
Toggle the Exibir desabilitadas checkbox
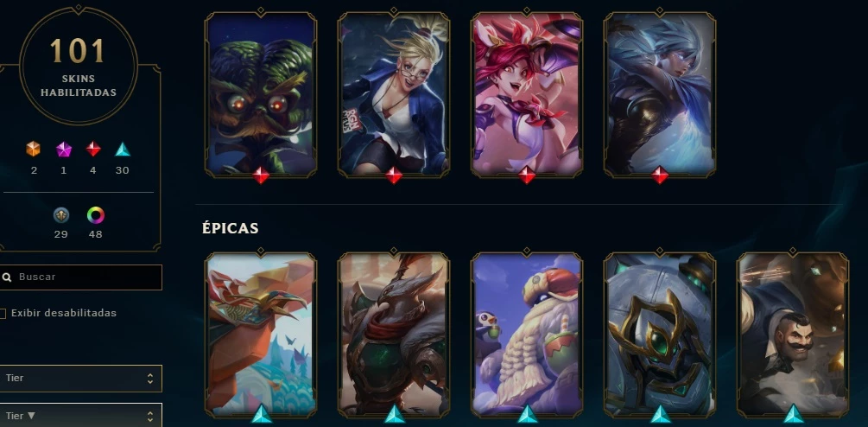coord(3,314)
